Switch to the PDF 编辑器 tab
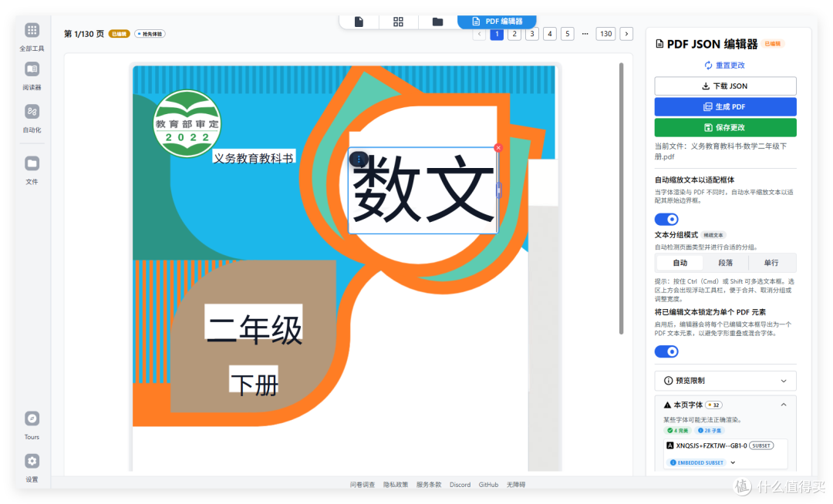The image size is (833, 504). click(x=497, y=22)
